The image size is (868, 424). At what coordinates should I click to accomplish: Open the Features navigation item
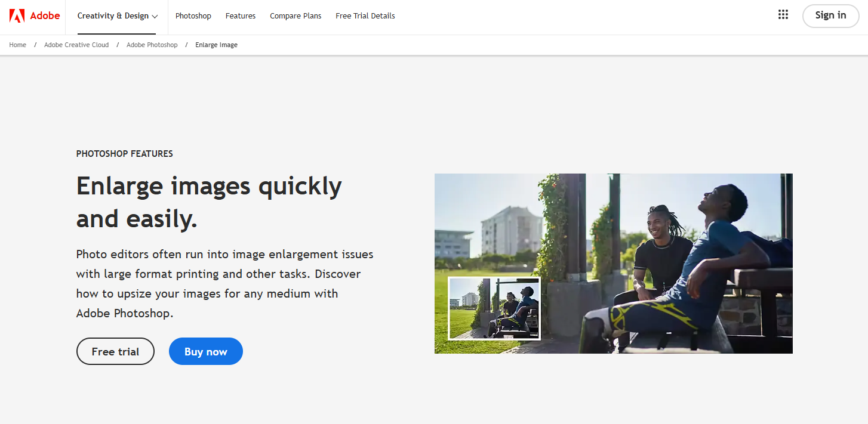point(241,16)
